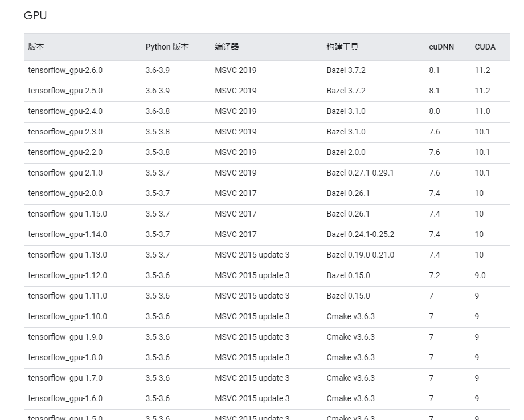Click Cmake v3.6.3 in tensorflow_gpu-1.7.0 row
This screenshot has width=524, height=420.
[350, 378]
